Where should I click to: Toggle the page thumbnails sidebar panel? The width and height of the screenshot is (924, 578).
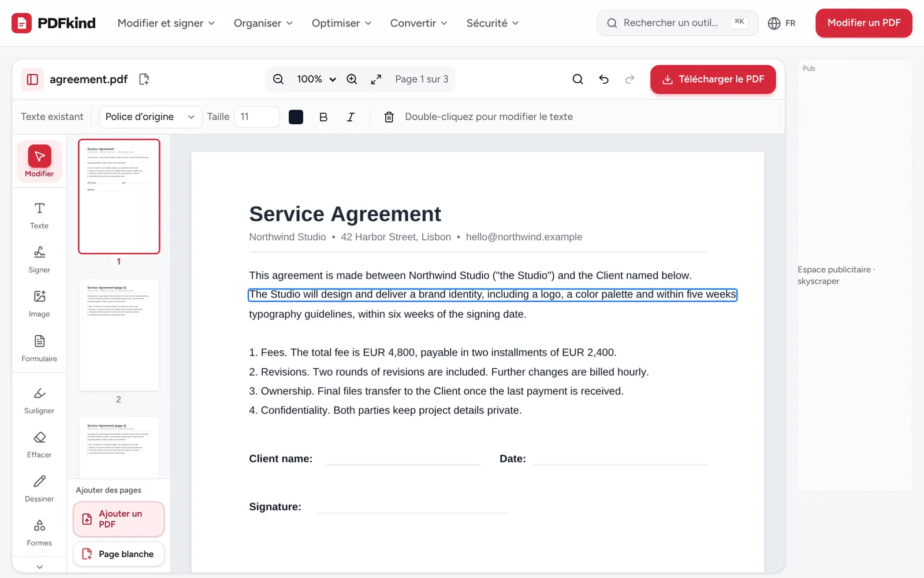[32, 79]
